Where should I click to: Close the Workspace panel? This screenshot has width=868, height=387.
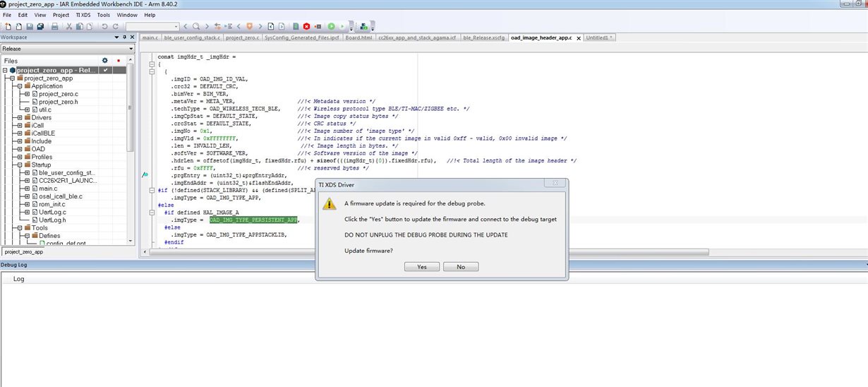pos(131,37)
